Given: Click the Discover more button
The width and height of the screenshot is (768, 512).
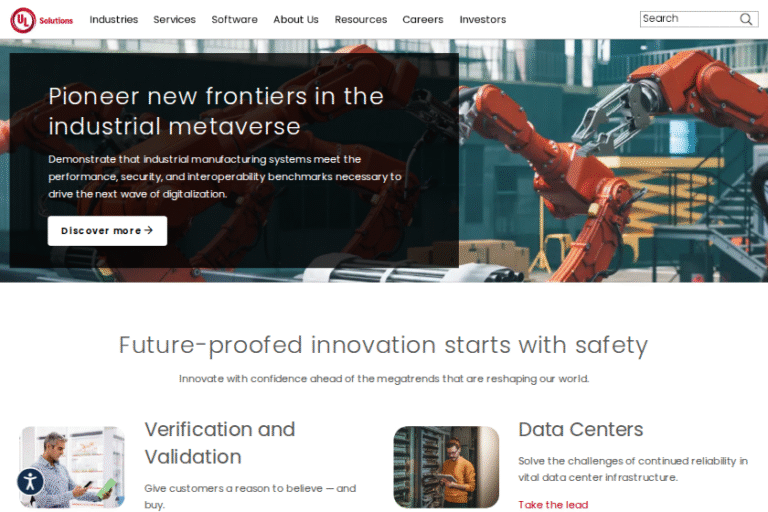Looking at the screenshot, I should (x=107, y=231).
